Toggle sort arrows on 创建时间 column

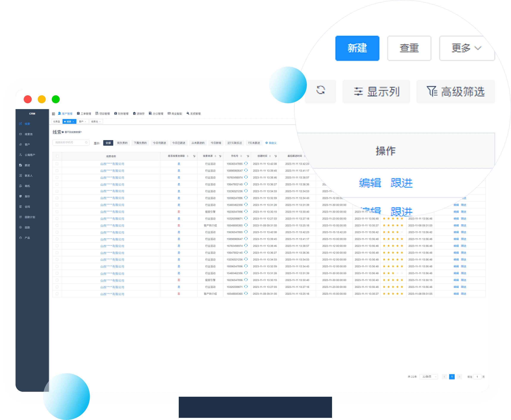270,156
